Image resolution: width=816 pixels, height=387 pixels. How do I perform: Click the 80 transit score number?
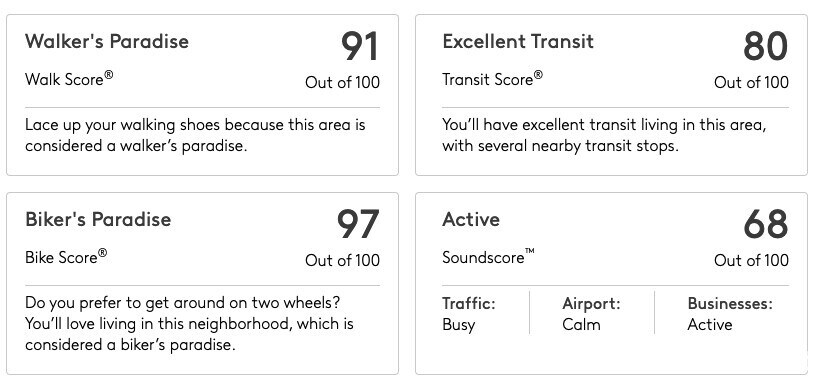pos(766,47)
